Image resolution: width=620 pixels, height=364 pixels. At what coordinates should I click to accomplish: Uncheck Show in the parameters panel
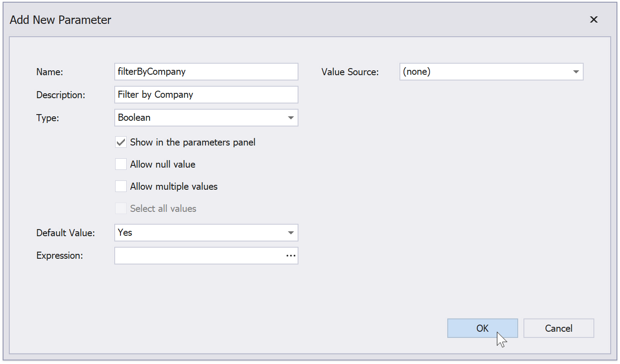pyautogui.click(x=121, y=142)
